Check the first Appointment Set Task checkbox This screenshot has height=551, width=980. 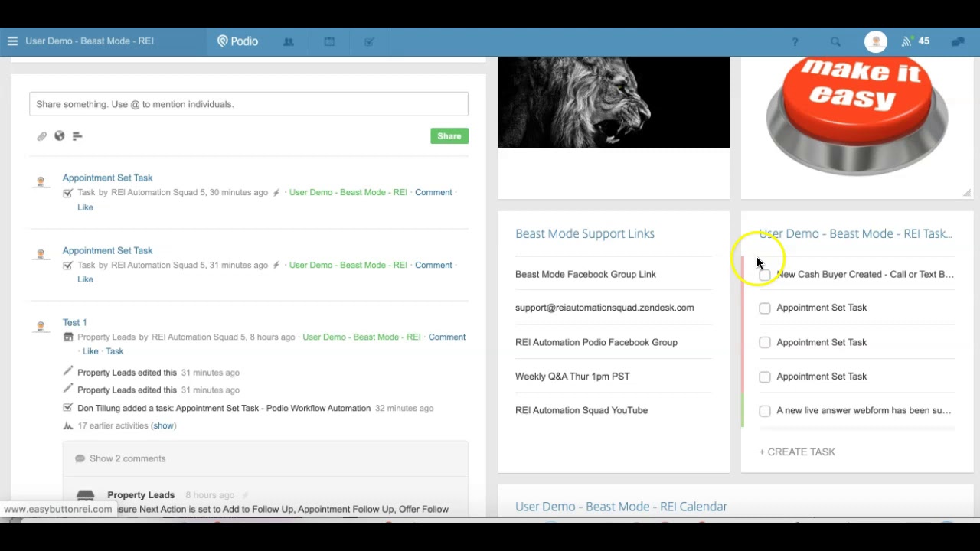pos(765,308)
